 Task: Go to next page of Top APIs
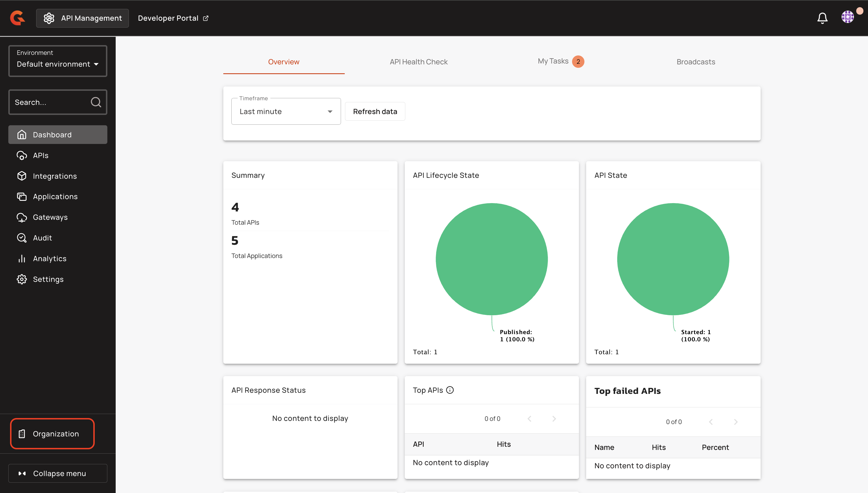click(x=554, y=419)
